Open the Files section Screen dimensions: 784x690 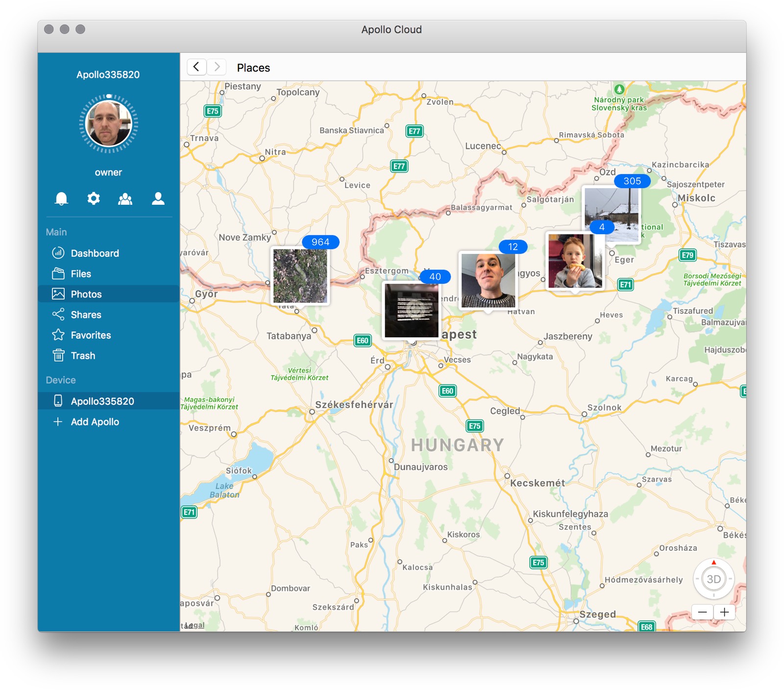109,273
